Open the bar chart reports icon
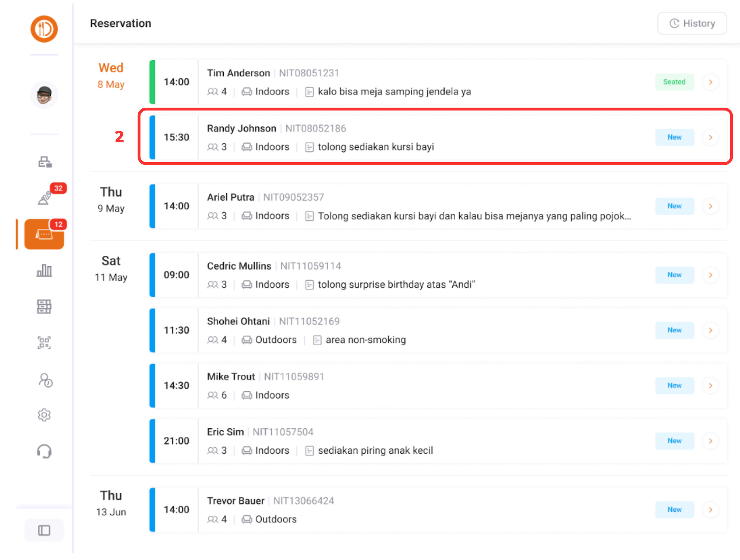740x560 pixels. pos(44,270)
